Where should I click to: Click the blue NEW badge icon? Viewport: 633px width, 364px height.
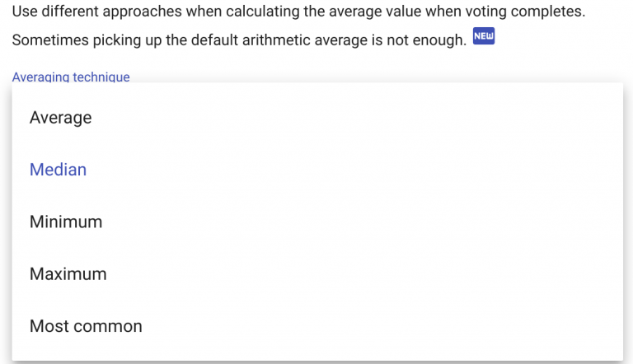[x=484, y=38]
